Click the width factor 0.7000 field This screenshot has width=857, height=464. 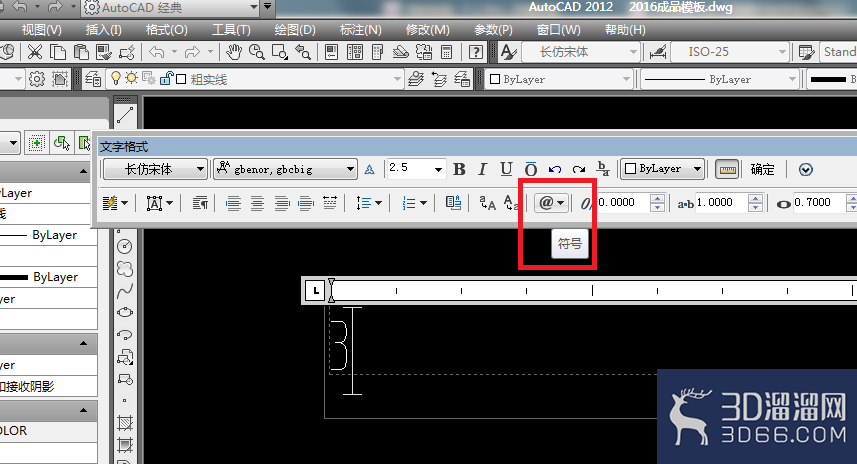tap(818, 203)
